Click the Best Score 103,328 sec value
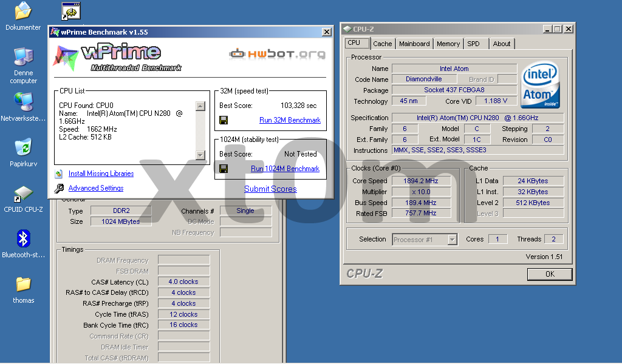 pyautogui.click(x=299, y=106)
